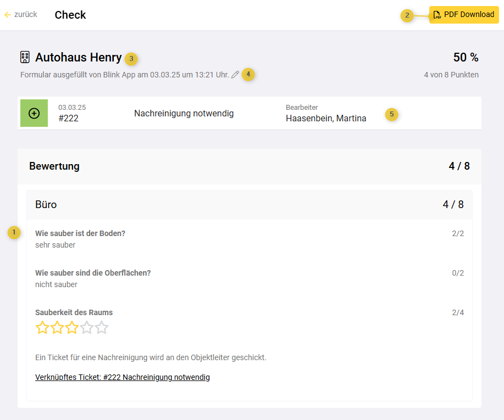The height and width of the screenshot is (420, 504).
Task: Click the Bearbeiter name Haasenbein, Martina
Action: [326, 118]
